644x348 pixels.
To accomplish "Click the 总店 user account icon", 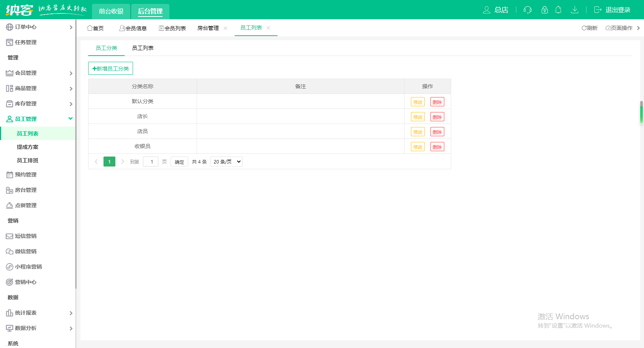I will coord(486,10).
